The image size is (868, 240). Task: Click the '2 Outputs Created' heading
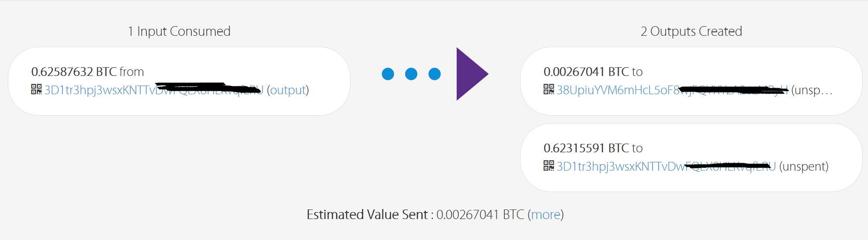[x=691, y=31]
